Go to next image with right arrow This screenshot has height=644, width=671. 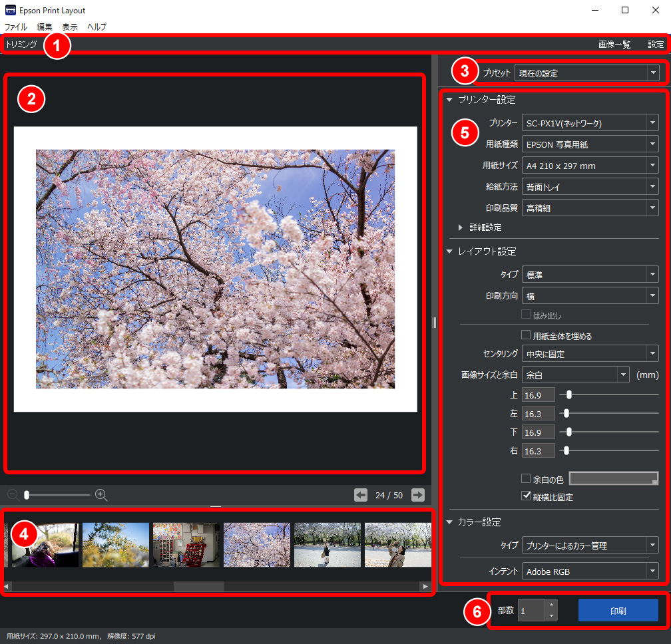[x=418, y=495]
